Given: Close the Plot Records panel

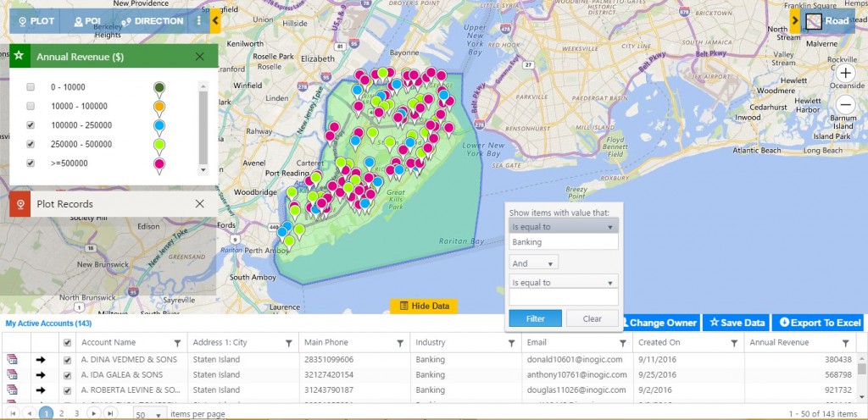Looking at the screenshot, I should (200, 204).
